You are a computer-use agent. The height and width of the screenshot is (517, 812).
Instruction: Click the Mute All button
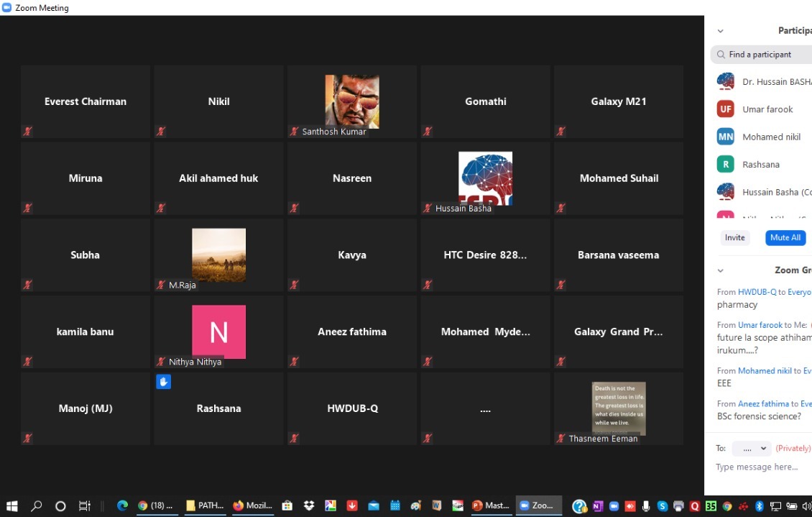tap(785, 238)
